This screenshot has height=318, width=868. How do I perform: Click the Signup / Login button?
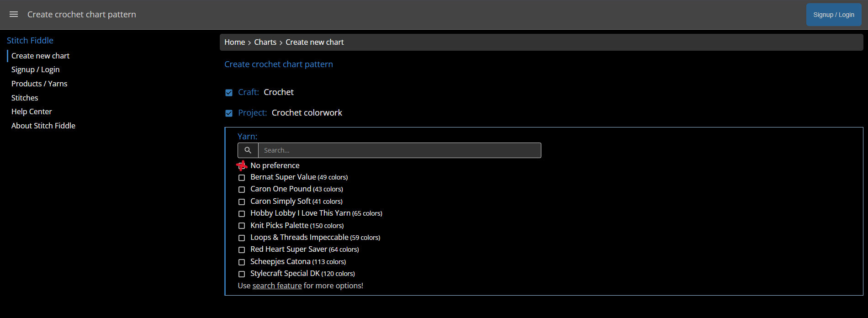833,15
